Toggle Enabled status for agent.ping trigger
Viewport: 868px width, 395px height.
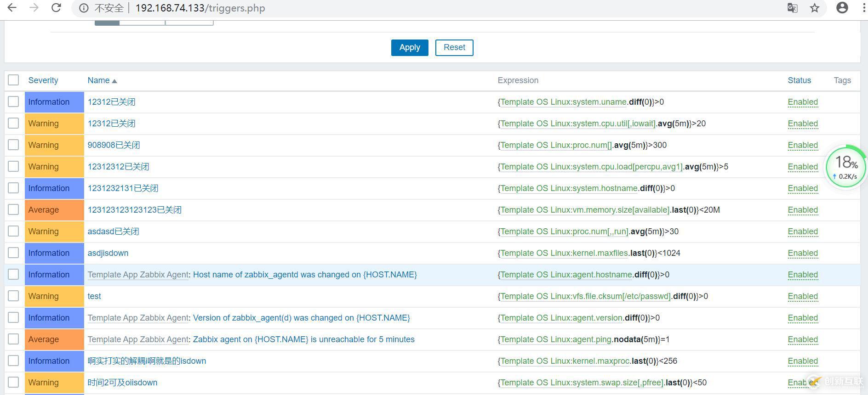pyautogui.click(x=803, y=339)
